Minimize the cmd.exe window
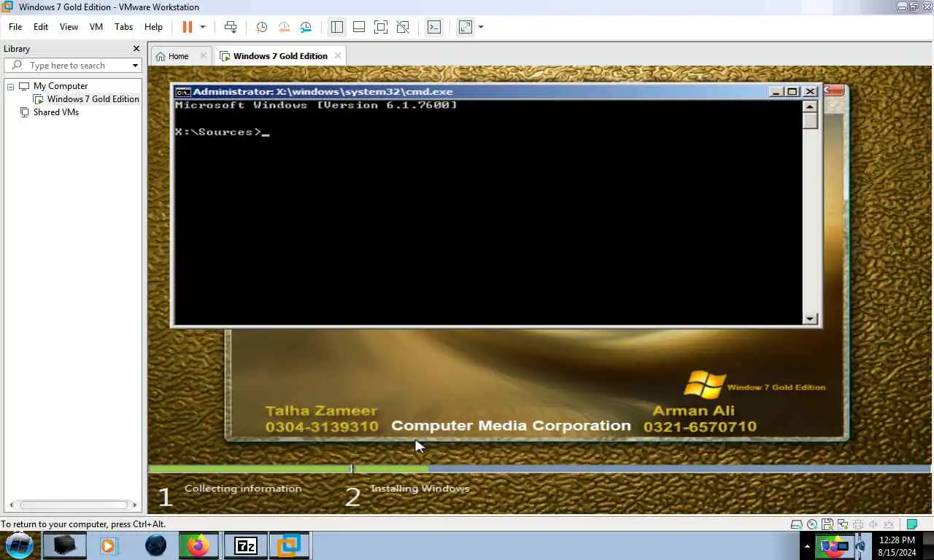 tap(777, 92)
